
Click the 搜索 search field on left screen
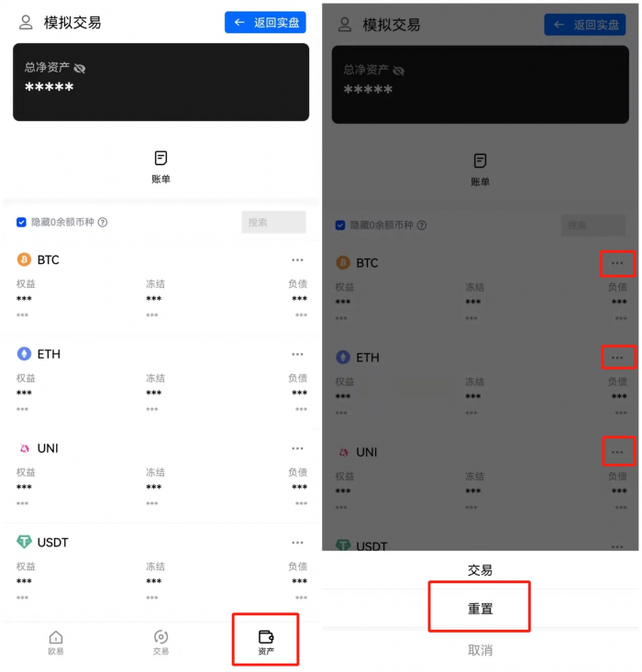(x=273, y=222)
